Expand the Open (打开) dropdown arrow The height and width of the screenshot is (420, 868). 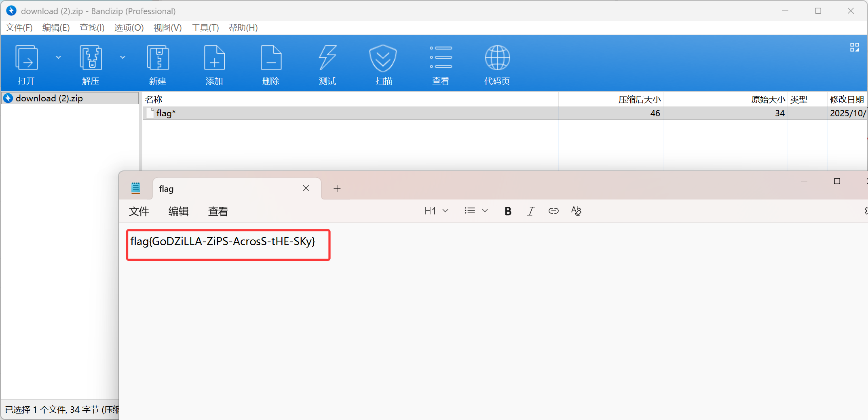point(58,57)
